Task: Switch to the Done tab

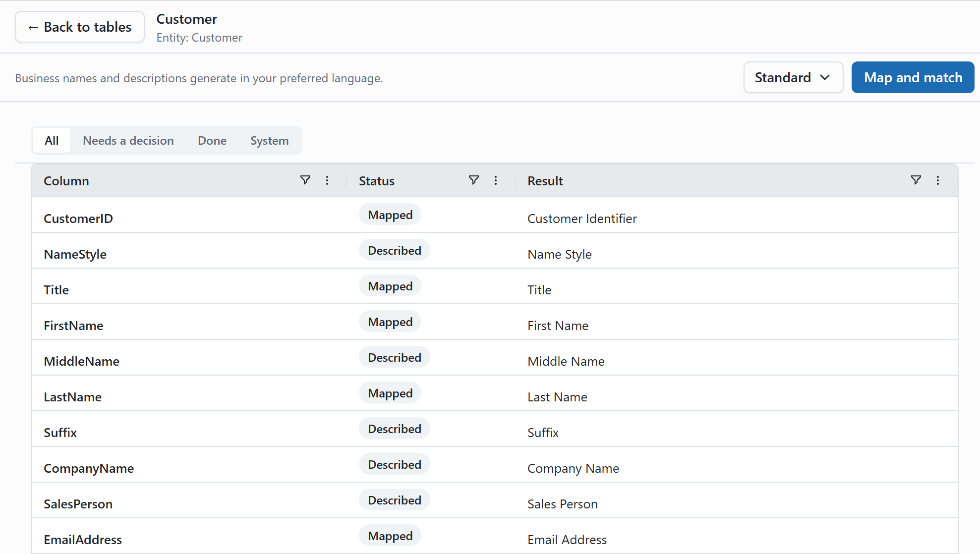Action: (x=212, y=140)
